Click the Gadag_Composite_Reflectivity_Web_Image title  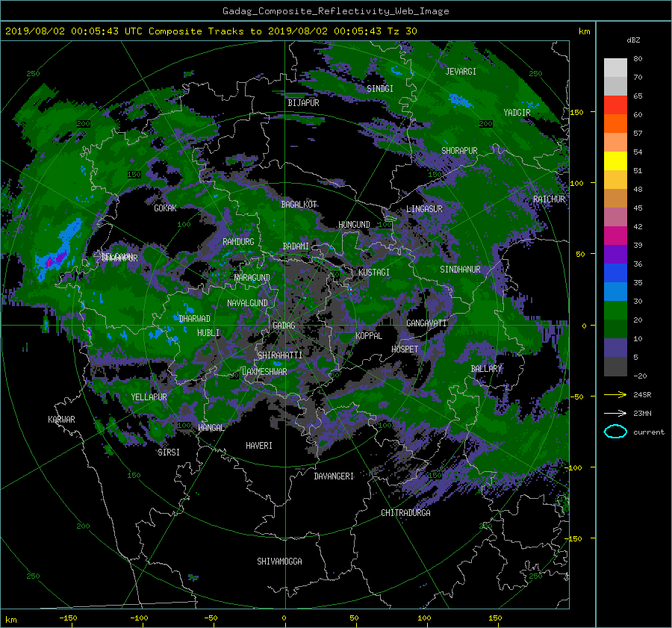tap(335, 11)
